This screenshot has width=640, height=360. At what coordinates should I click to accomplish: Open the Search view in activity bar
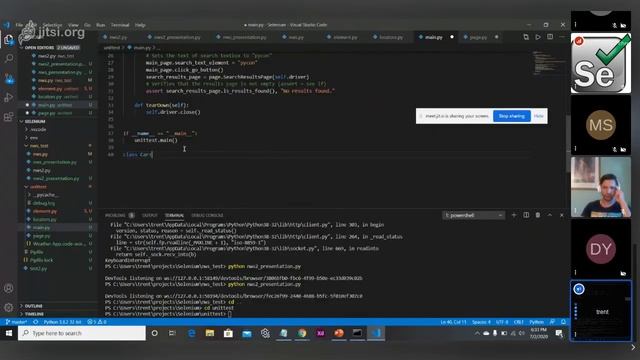click(x=9, y=58)
